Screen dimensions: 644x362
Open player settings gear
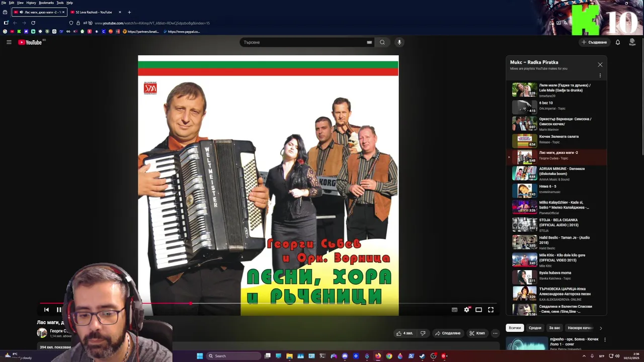[466, 310]
